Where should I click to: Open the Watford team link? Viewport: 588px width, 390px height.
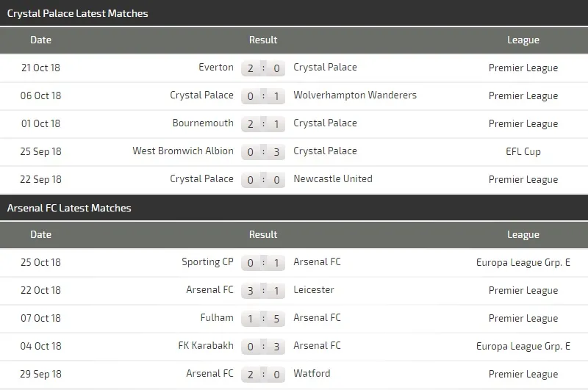coord(312,374)
